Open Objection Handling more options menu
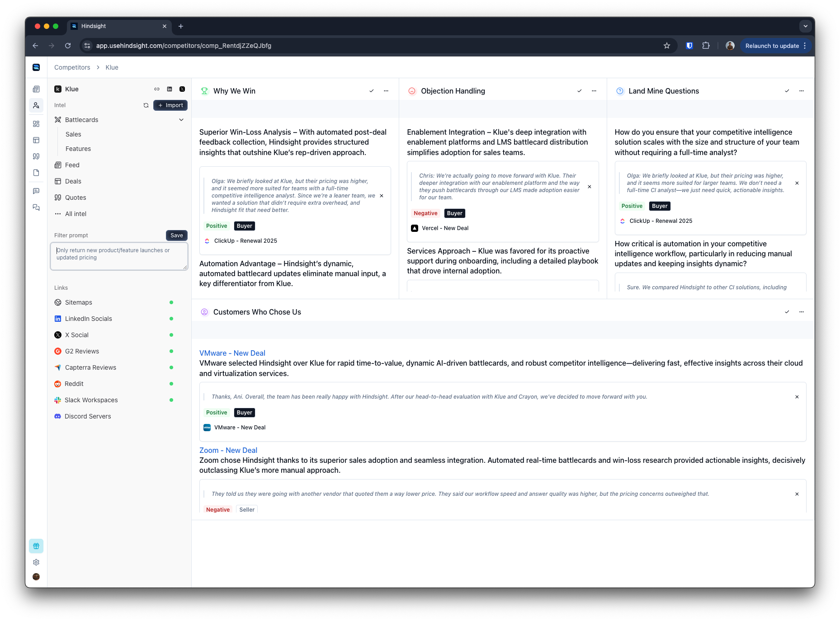Screen dimensions: 840x621 click(594, 91)
